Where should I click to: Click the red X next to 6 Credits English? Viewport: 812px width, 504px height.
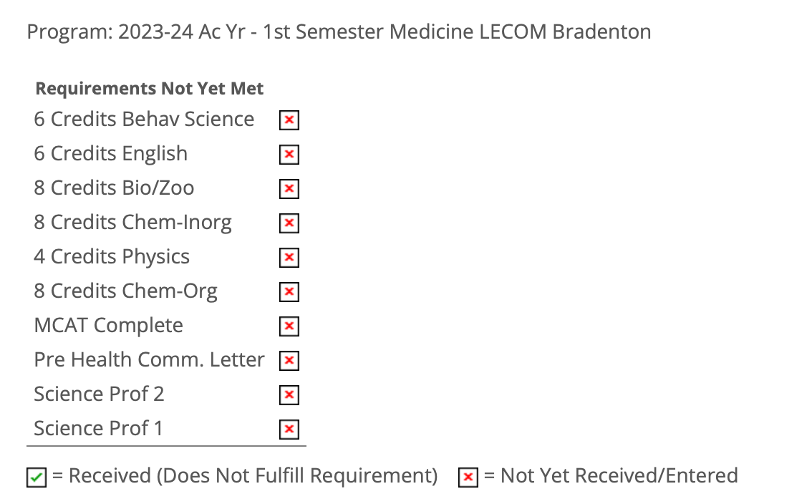(x=289, y=155)
